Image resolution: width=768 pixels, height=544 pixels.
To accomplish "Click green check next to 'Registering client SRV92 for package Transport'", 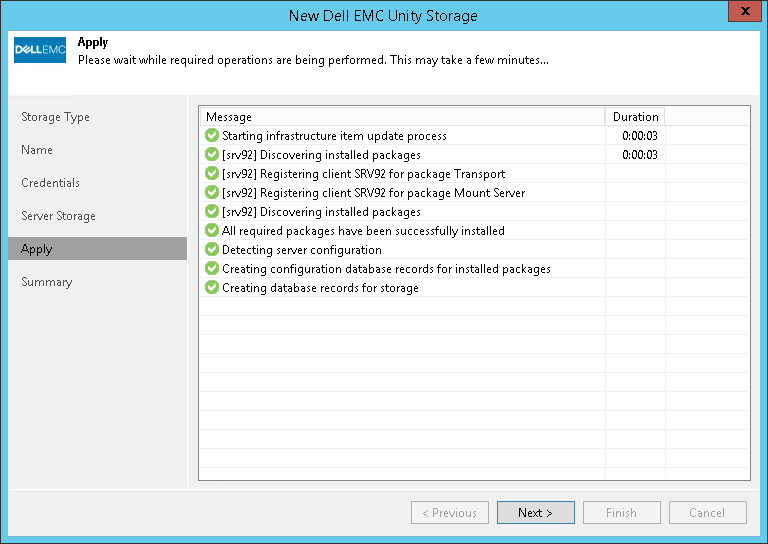I will [212, 174].
